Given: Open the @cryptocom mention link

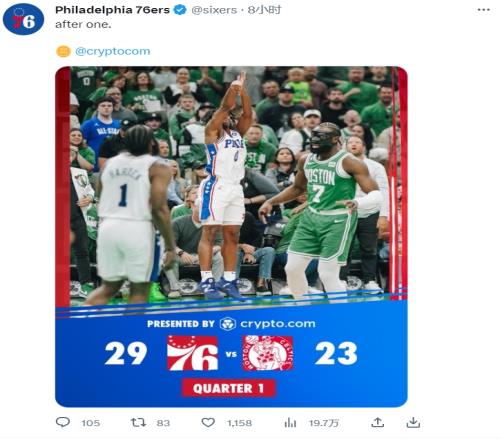Looking at the screenshot, I should coord(113,51).
